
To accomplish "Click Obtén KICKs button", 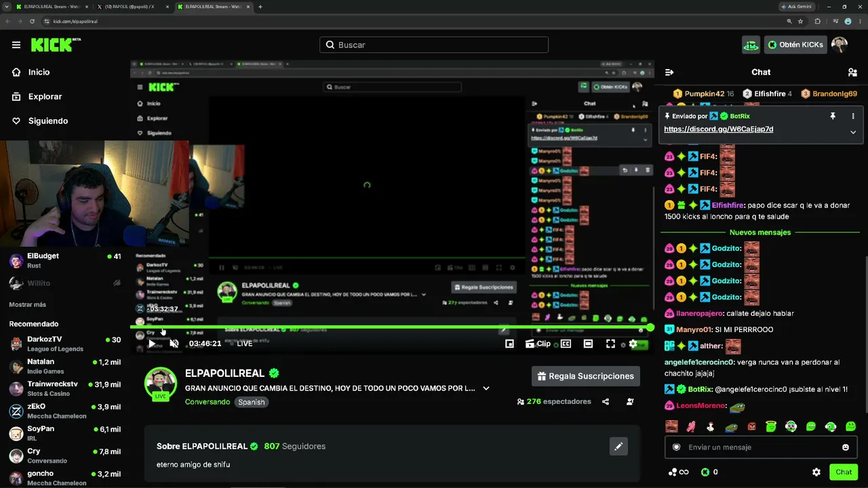I will tap(795, 45).
